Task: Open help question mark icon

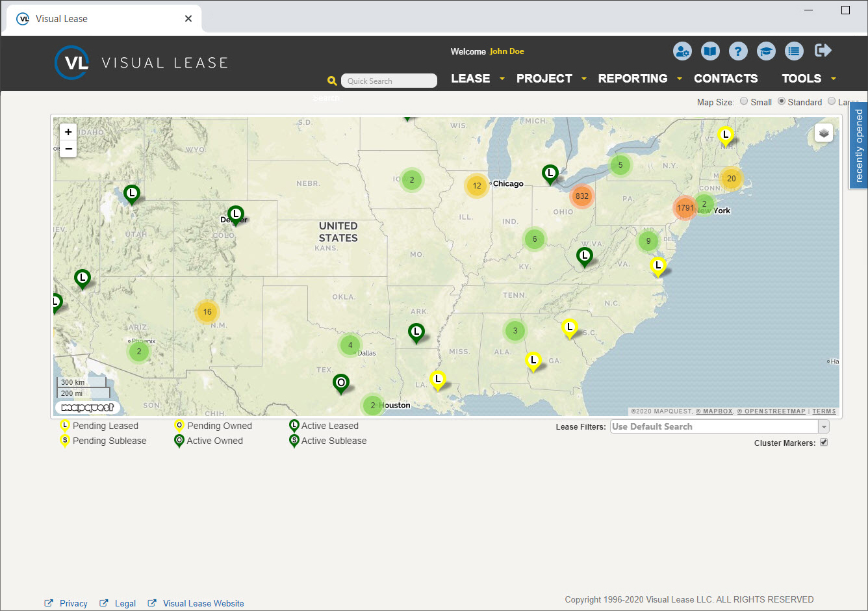Action: click(x=738, y=51)
